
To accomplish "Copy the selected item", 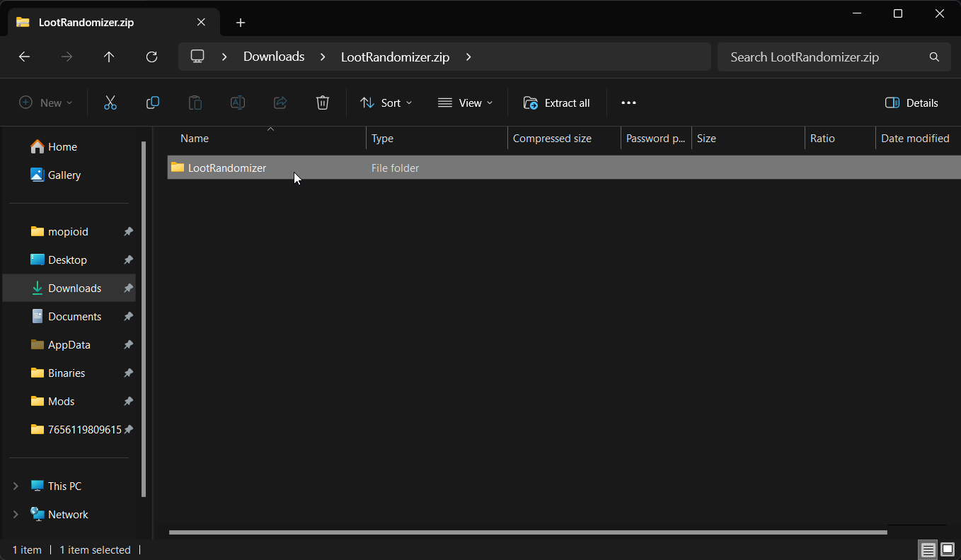I will pyautogui.click(x=153, y=103).
